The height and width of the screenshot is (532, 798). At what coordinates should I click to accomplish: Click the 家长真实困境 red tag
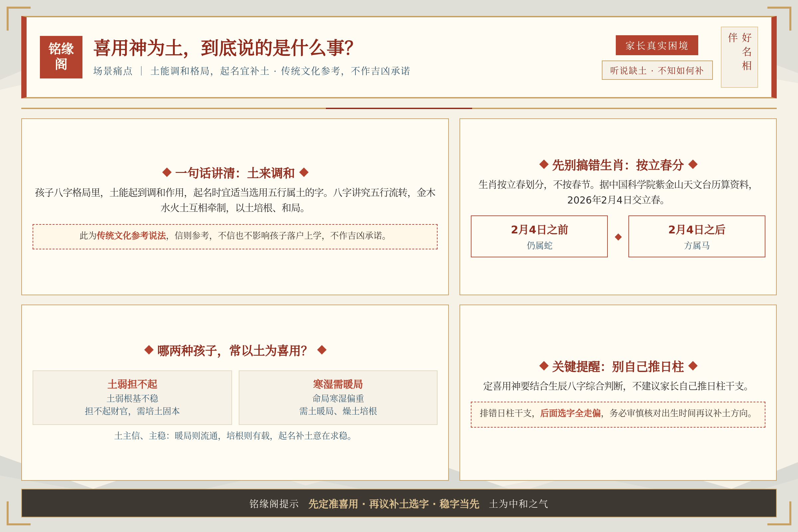657,45
